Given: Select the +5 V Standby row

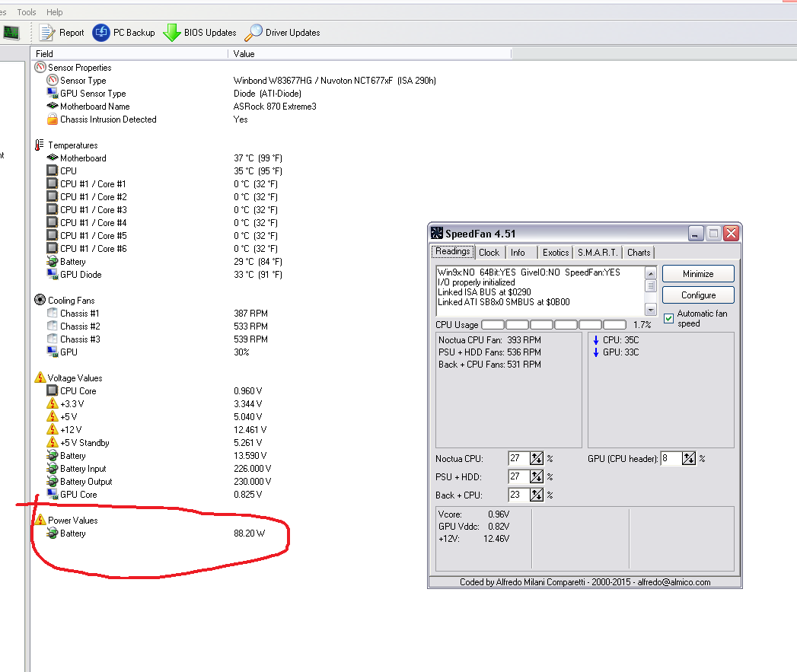Looking at the screenshot, I should click(155, 442).
